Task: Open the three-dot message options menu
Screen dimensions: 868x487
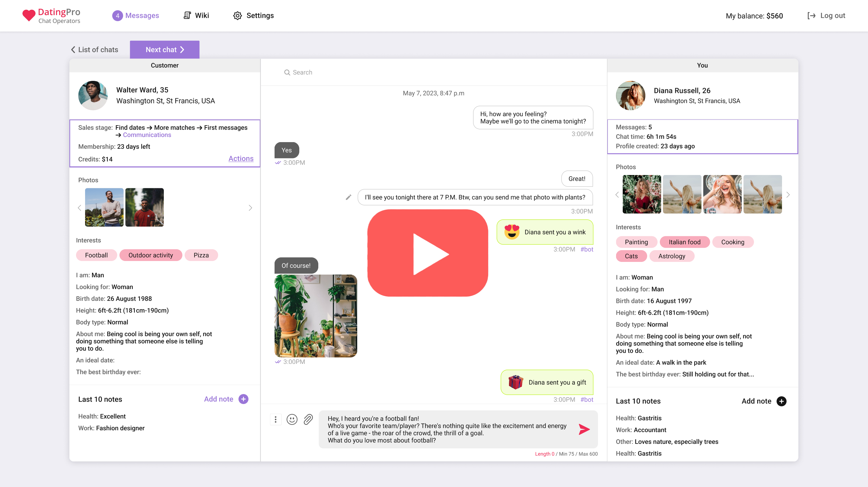Action: [x=276, y=419]
